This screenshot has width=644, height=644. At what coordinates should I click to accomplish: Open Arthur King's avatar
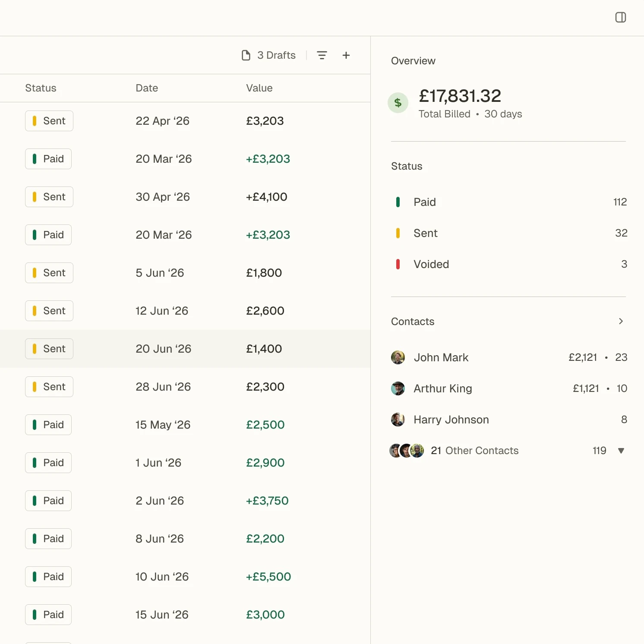pyautogui.click(x=398, y=388)
